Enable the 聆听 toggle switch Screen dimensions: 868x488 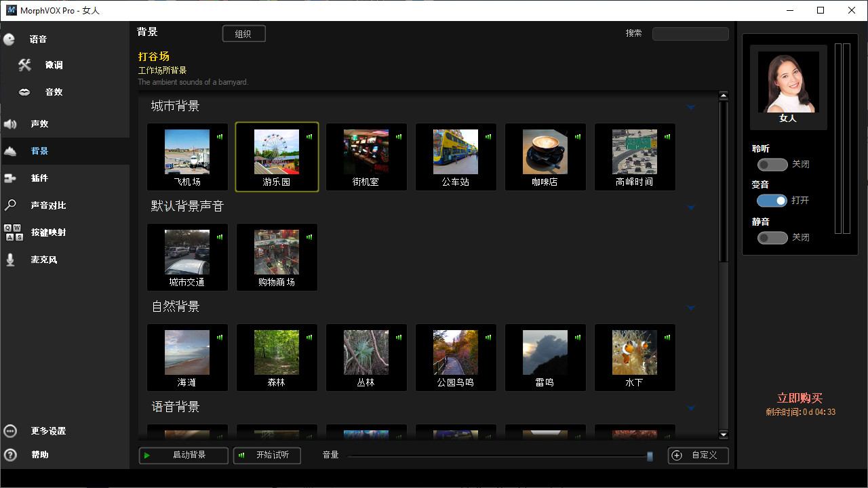772,164
